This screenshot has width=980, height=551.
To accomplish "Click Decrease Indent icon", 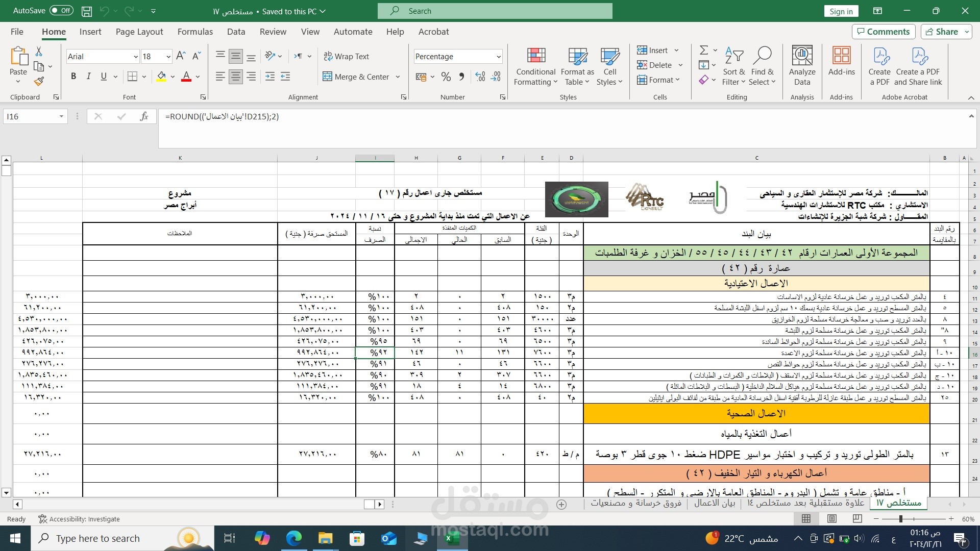I will tap(285, 77).
